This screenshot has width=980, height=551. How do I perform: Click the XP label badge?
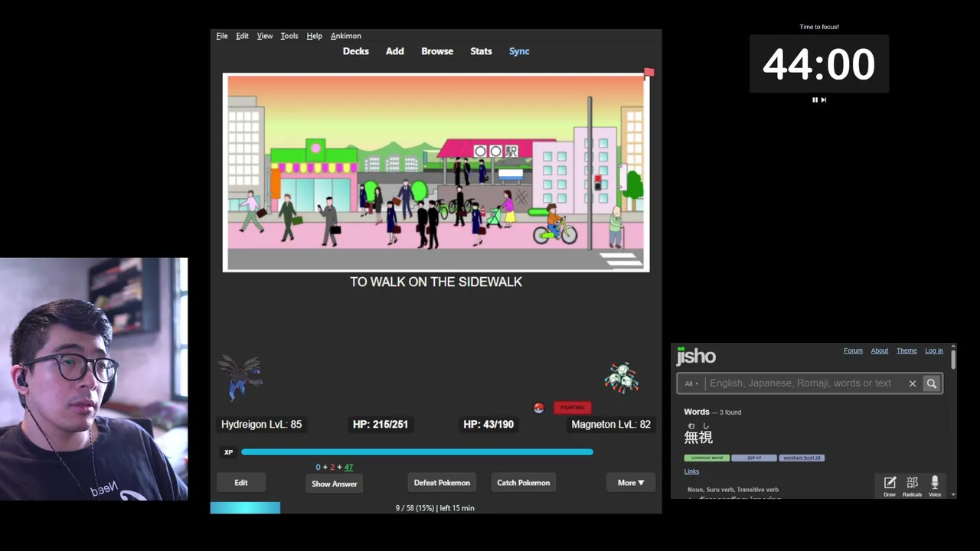click(x=228, y=452)
